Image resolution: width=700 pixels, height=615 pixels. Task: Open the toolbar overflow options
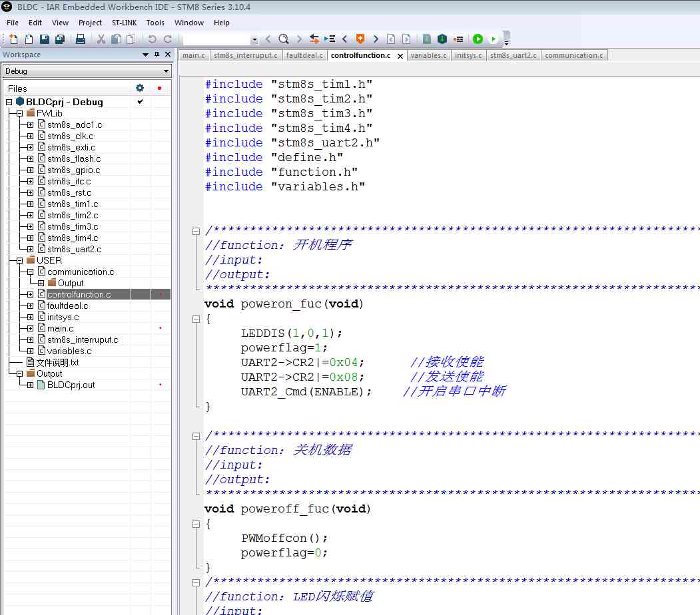click(506, 43)
